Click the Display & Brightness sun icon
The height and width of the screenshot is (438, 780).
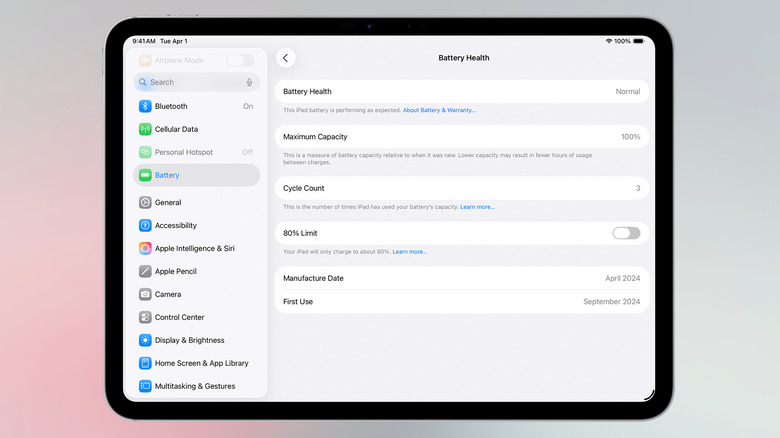tap(145, 340)
